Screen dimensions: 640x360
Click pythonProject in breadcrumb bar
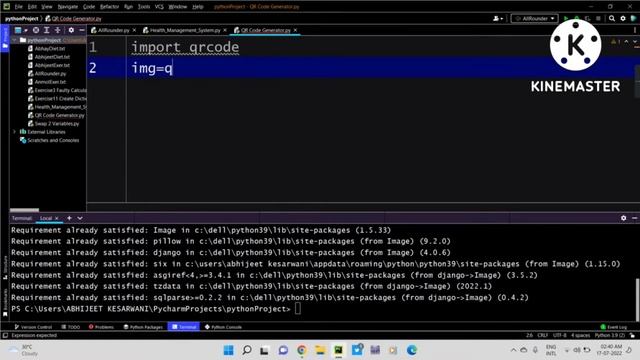pos(22,19)
